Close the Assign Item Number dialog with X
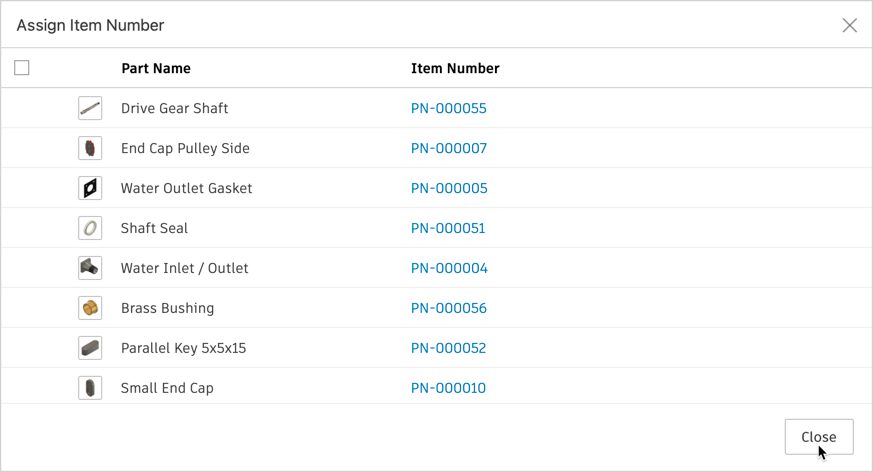873x472 pixels. click(x=850, y=25)
